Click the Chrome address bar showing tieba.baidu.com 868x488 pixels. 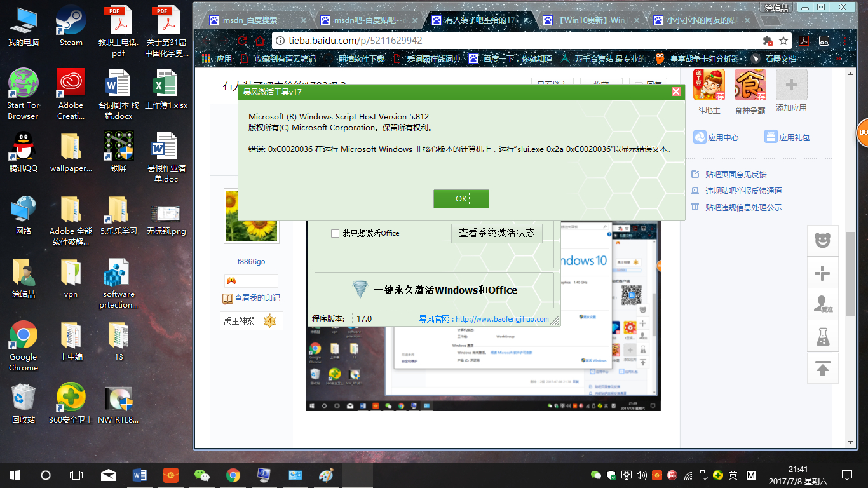pyautogui.click(x=517, y=41)
